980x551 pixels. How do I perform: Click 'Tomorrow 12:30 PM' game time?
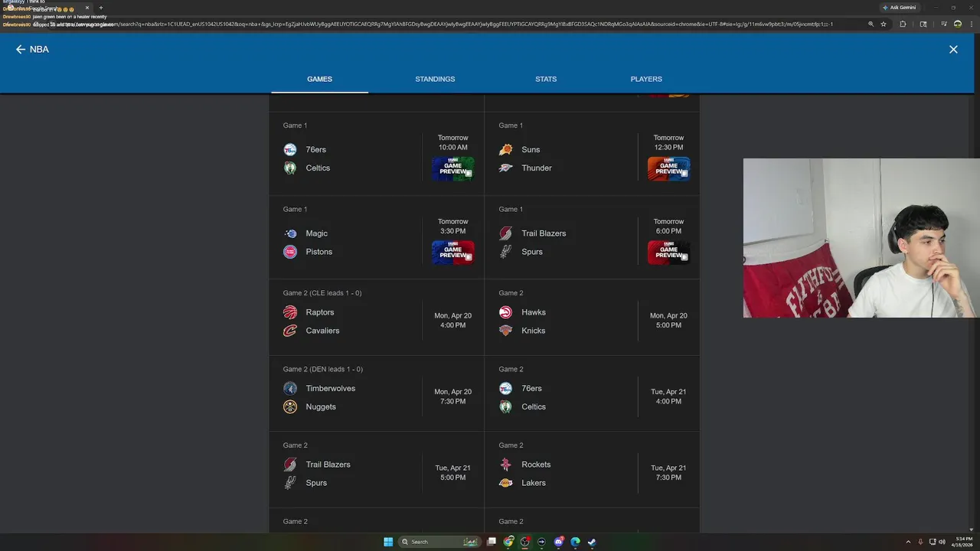tap(668, 142)
